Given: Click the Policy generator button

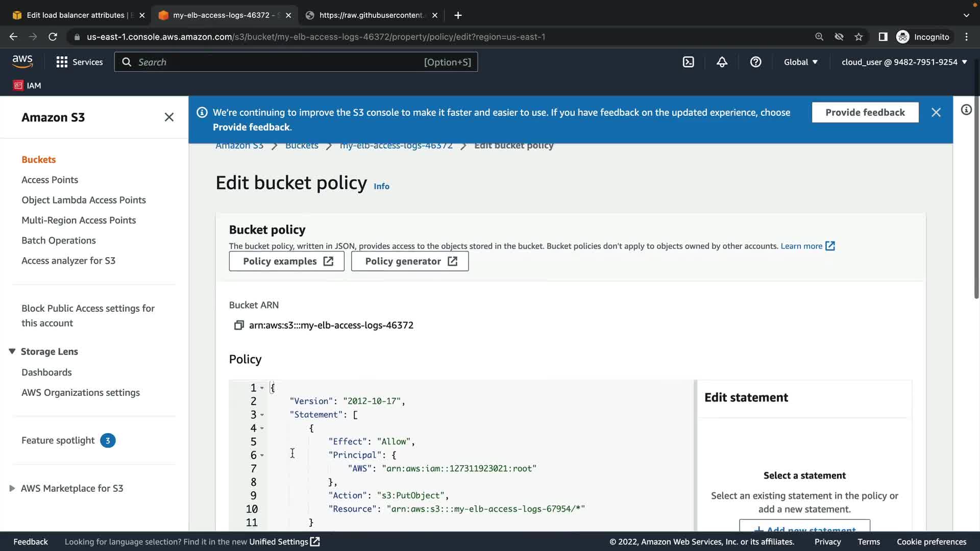Looking at the screenshot, I should pos(409,261).
